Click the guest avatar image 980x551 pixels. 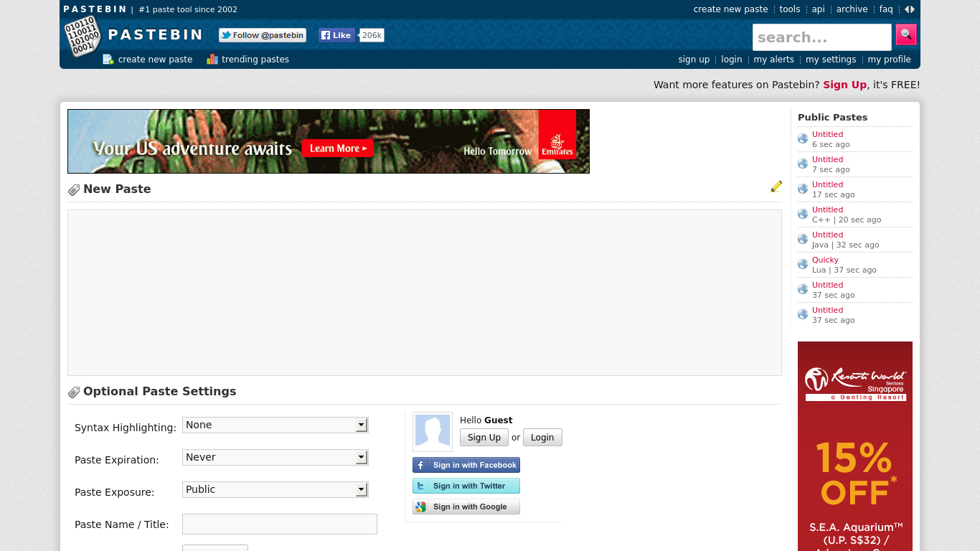click(x=433, y=432)
